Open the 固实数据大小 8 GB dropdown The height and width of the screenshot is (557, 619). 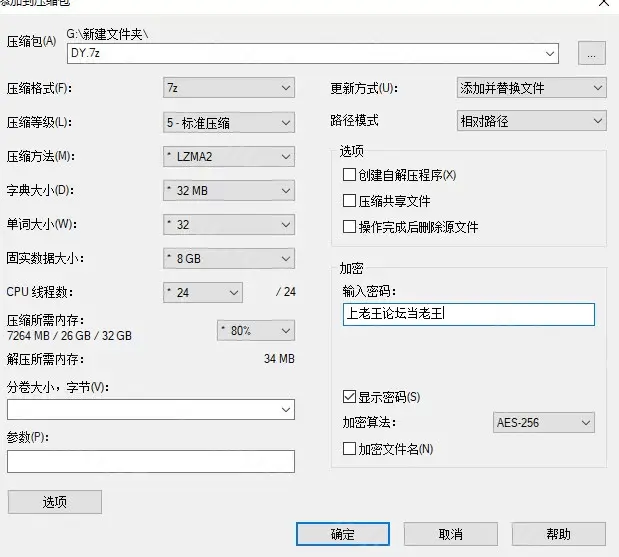pos(229,259)
